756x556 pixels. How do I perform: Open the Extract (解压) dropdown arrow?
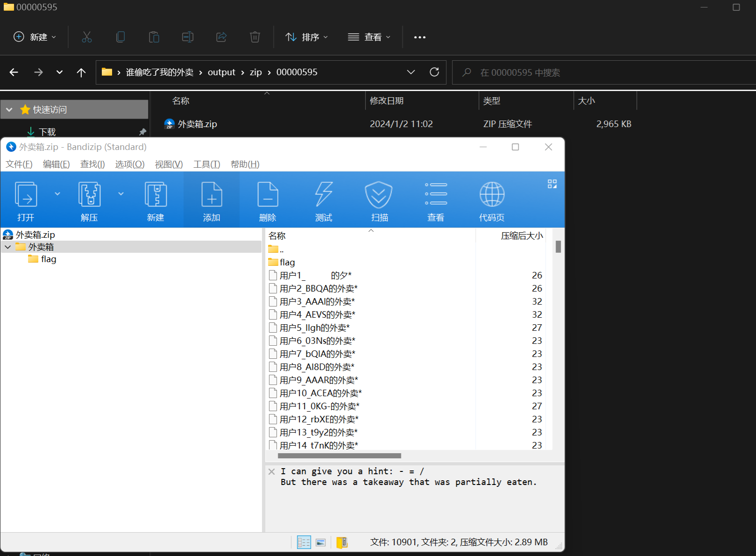point(121,193)
